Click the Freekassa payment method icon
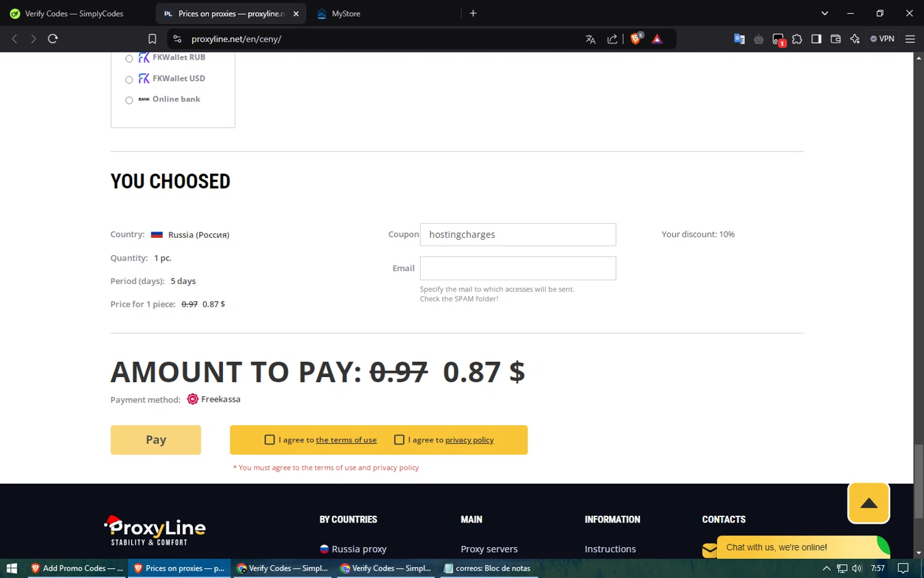The height and width of the screenshot is (578, 924). click(x=193, y=399)
